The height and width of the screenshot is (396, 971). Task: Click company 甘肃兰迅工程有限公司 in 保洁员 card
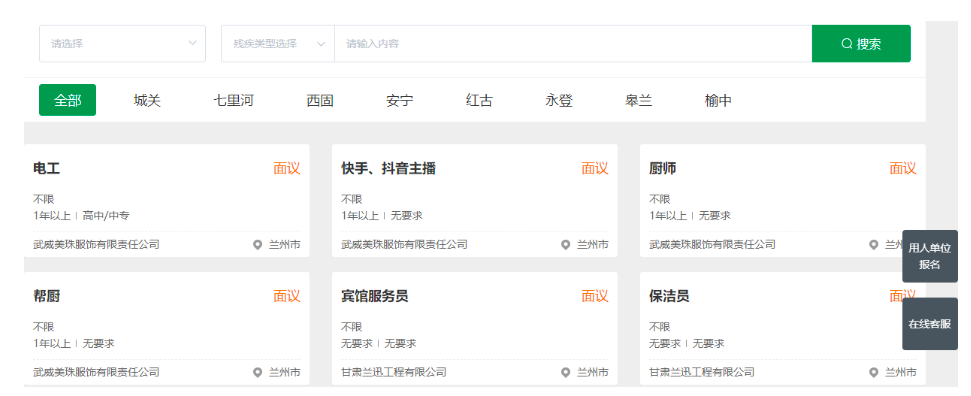[x=702, y=372]
